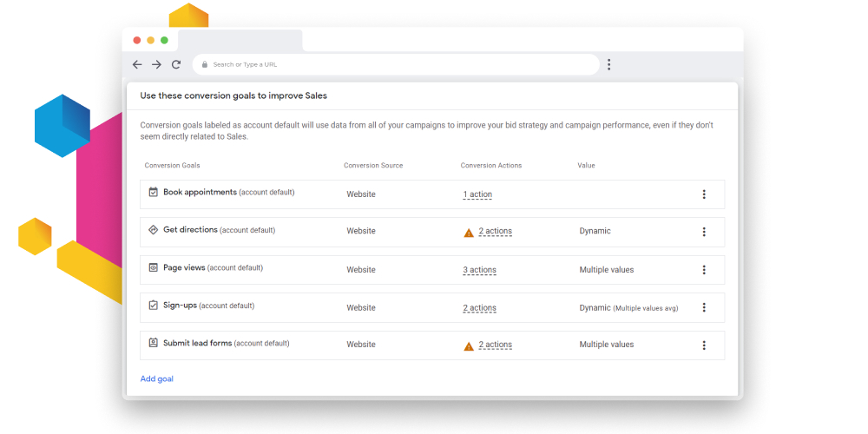Open the '1 action' link for Book appointments

tap(477, 194)
